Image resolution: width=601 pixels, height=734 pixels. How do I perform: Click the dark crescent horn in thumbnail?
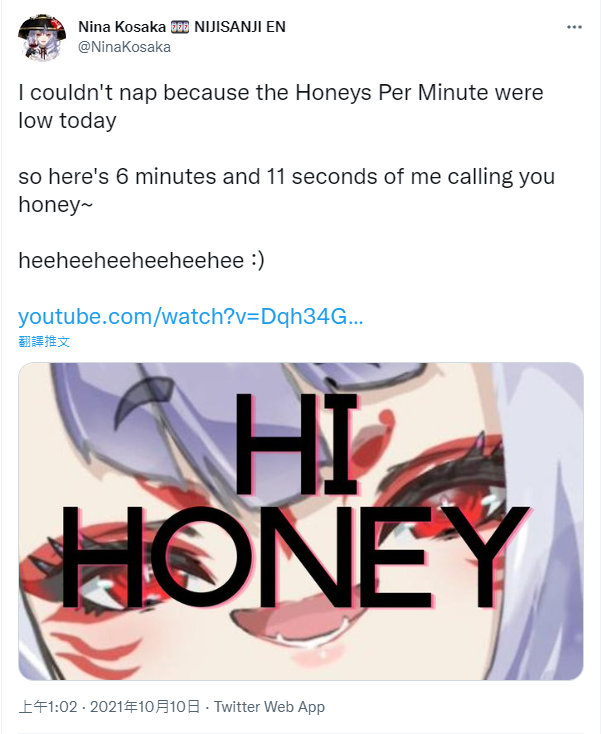[137, 396]
